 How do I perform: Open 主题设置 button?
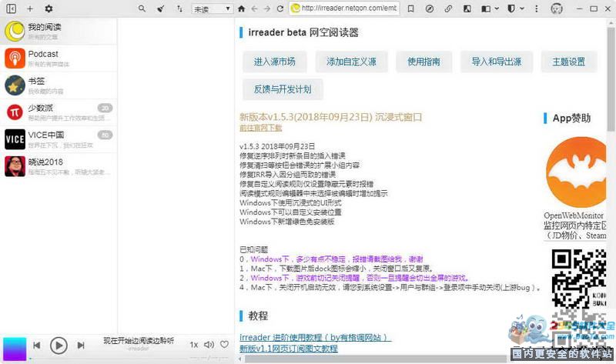click(569, 62)
